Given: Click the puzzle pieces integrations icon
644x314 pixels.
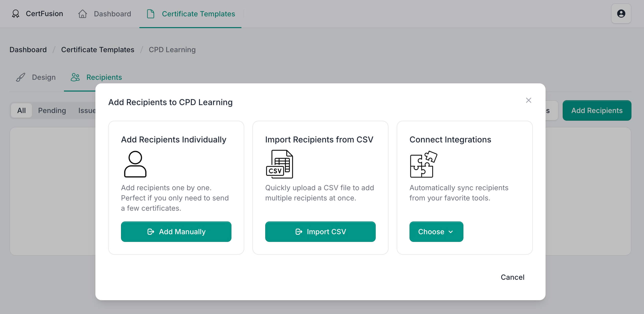Looking at the screenshot, I should 423,164.
